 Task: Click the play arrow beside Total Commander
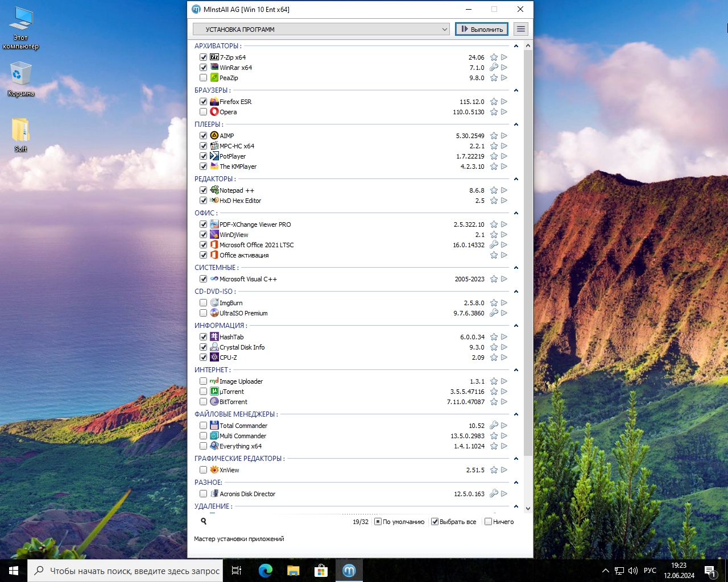504,426
